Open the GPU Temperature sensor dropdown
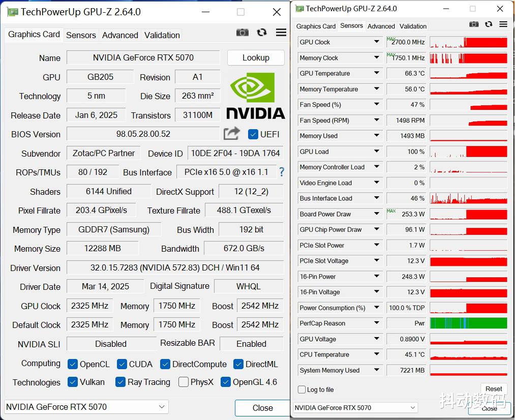515x420 pixels. click(376, 73)
